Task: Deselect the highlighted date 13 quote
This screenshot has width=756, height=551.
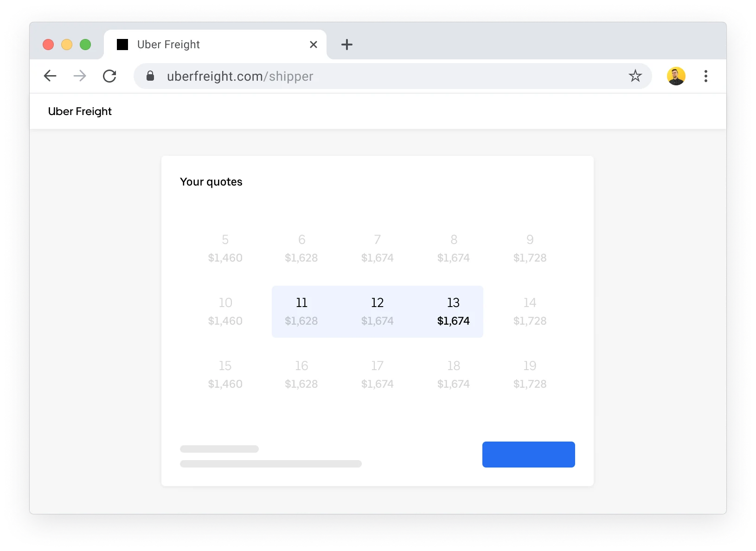Action: pyautogui.click(x=453, y=311)
